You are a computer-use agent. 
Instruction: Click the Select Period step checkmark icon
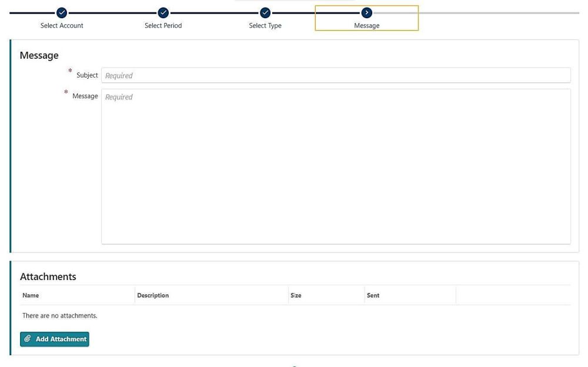(x=163, y=12)
